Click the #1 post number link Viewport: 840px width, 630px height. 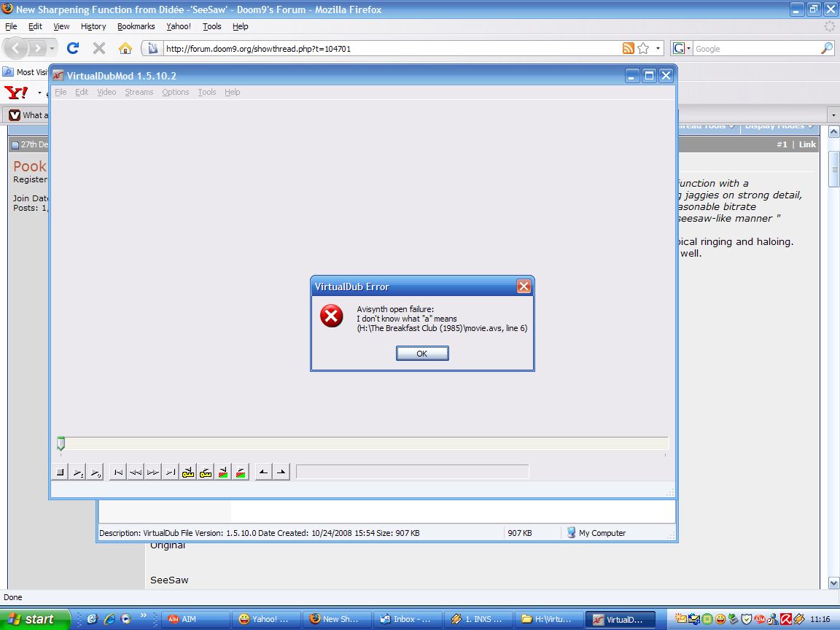782,144
